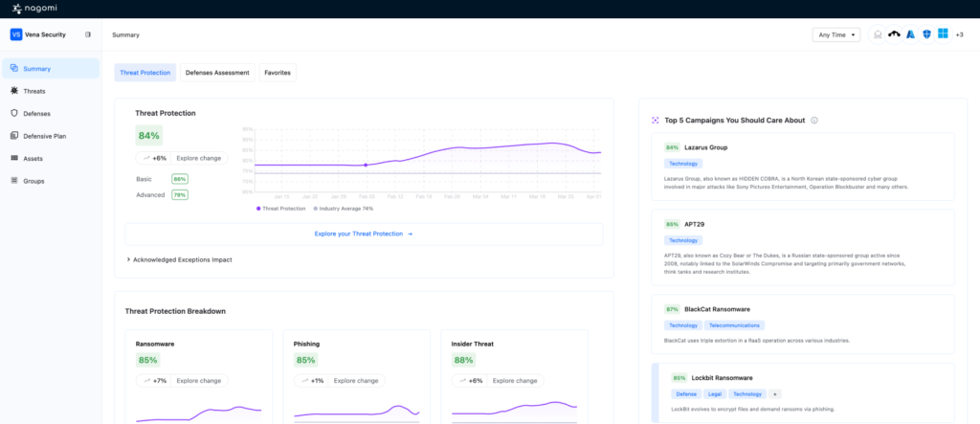Show the +3 additional integrations
Image resolution: width=980 pixels, height=424 pixels.
click(959, 35)
